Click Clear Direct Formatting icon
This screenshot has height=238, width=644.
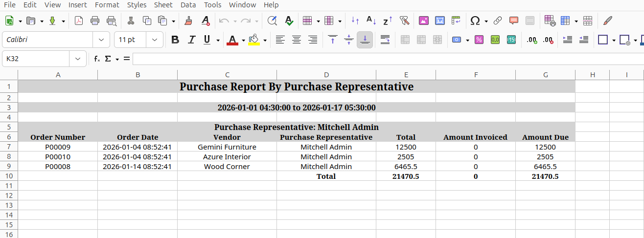(205, 21)
